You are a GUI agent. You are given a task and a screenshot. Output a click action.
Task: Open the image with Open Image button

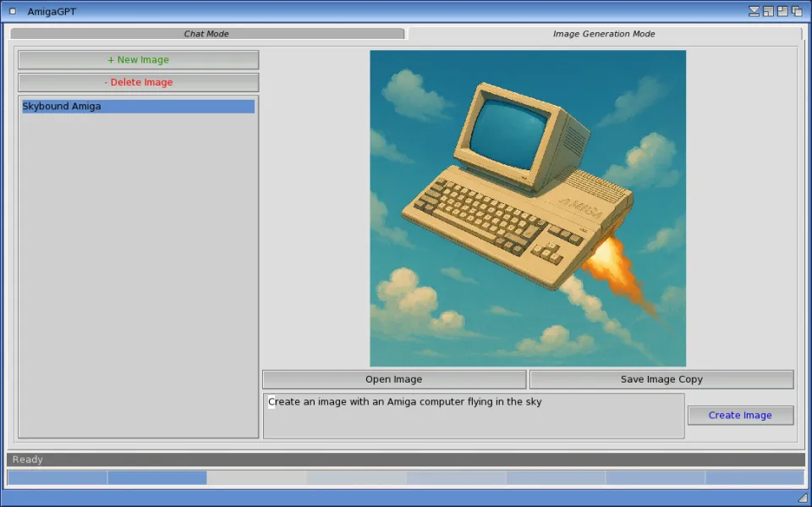pyautogui.click(x=394, y=379)
